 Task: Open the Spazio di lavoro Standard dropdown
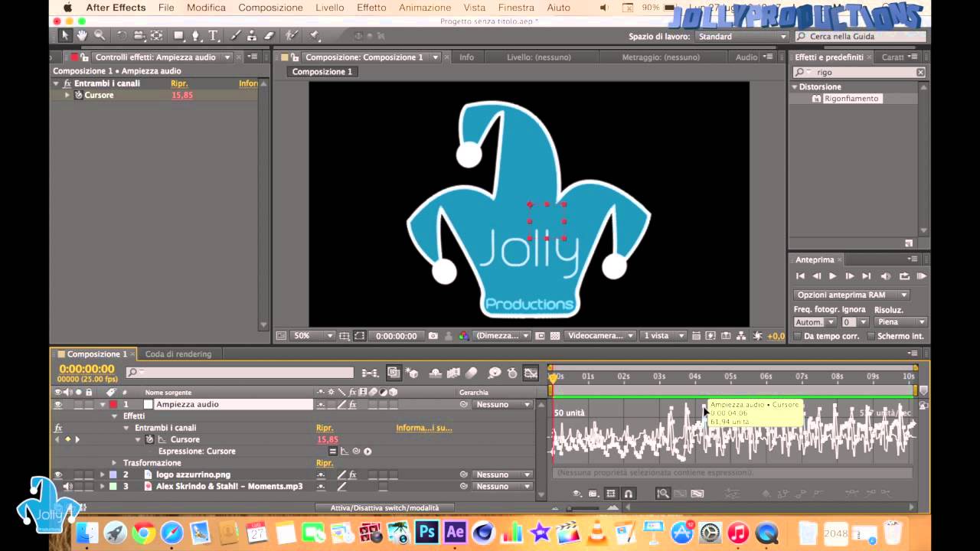point(741,36)
